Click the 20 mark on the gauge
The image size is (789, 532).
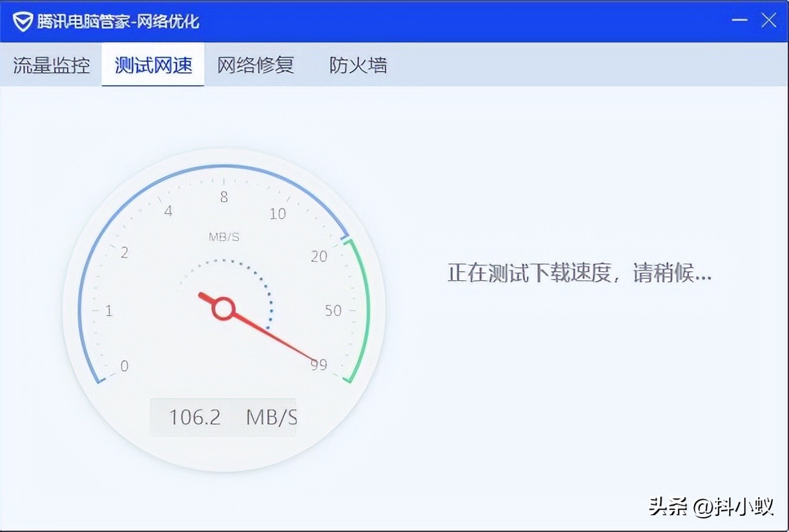tap(319, 256)
